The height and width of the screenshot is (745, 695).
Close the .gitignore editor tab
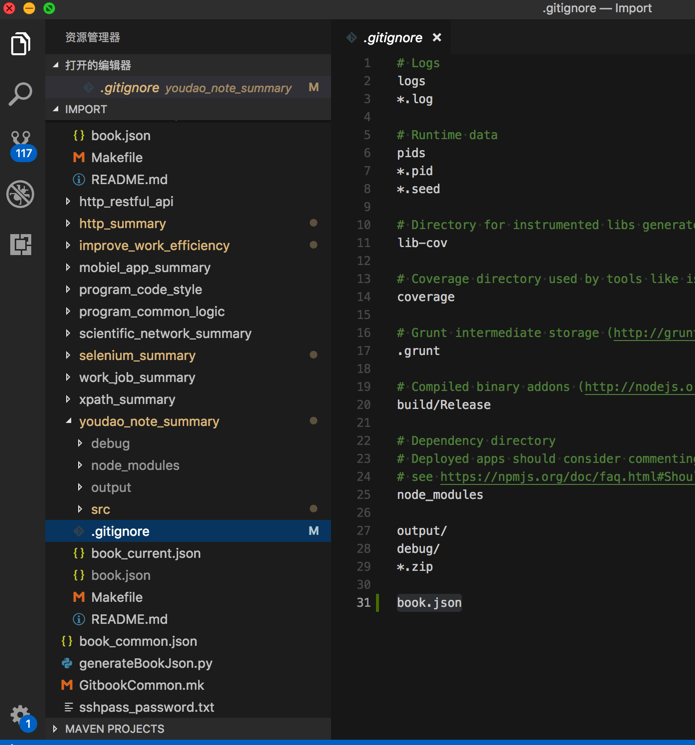437,38
